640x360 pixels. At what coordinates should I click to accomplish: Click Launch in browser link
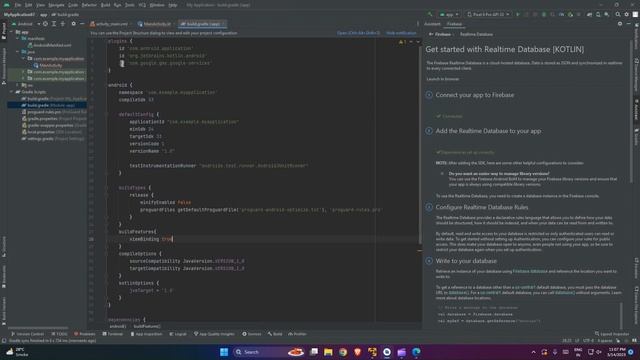[x=442, y=79]
